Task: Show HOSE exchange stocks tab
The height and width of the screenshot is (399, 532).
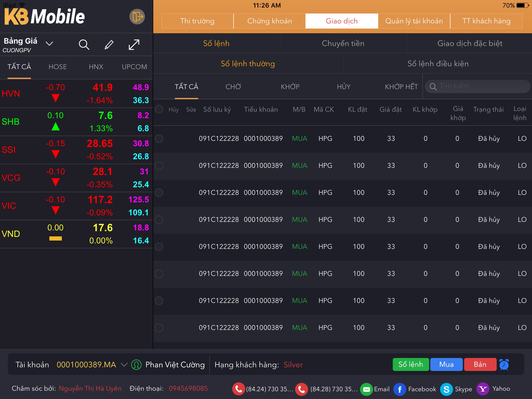Action: pos(58,67)
